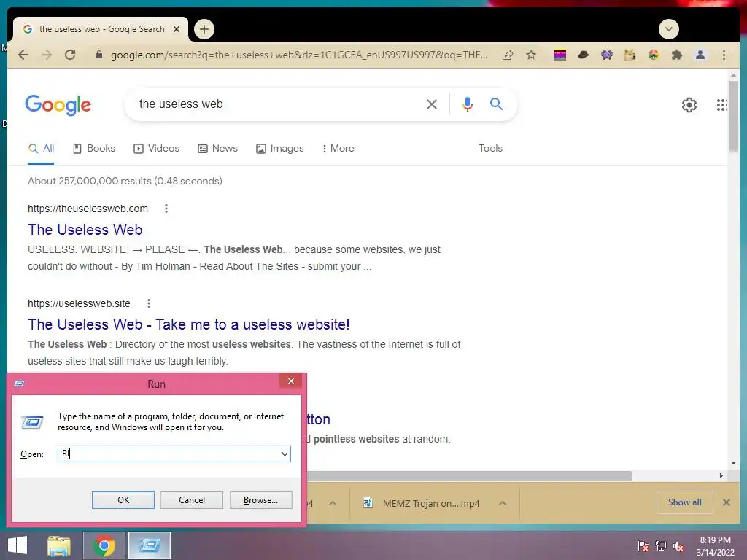Open 'The Useless Web' first result
Viewport: 747px width, 560px height.
[85, 230]
